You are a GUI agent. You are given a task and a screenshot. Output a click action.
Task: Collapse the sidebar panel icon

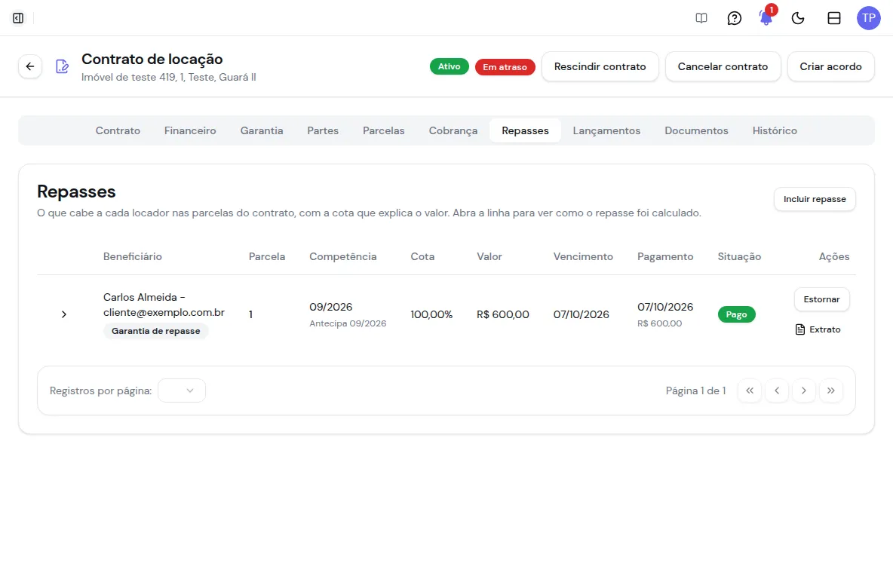[x=18, y=18]
